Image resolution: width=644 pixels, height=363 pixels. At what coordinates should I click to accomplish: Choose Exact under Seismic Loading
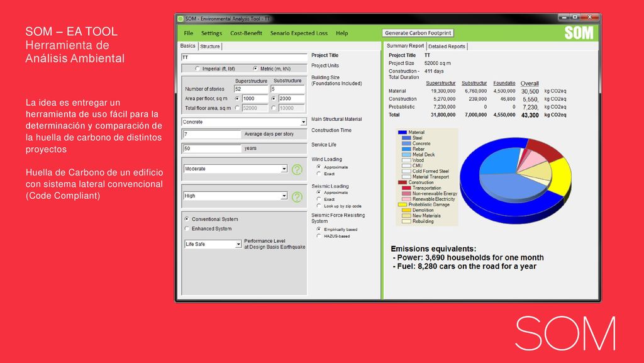[x=319, y=199]
